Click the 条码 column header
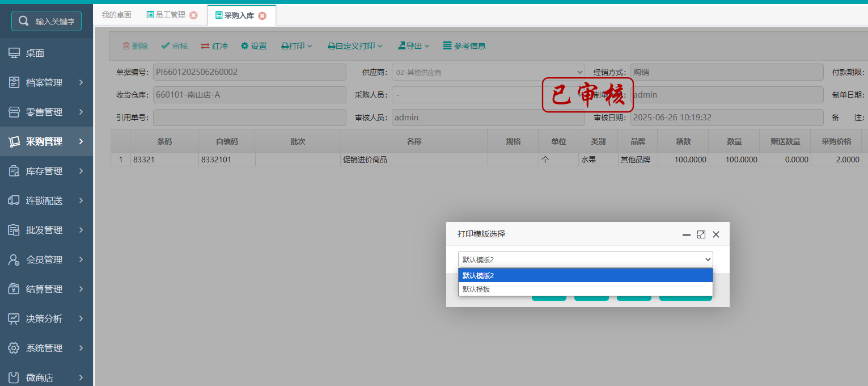This screenshot has height=386, width=868. coord(164,141)
